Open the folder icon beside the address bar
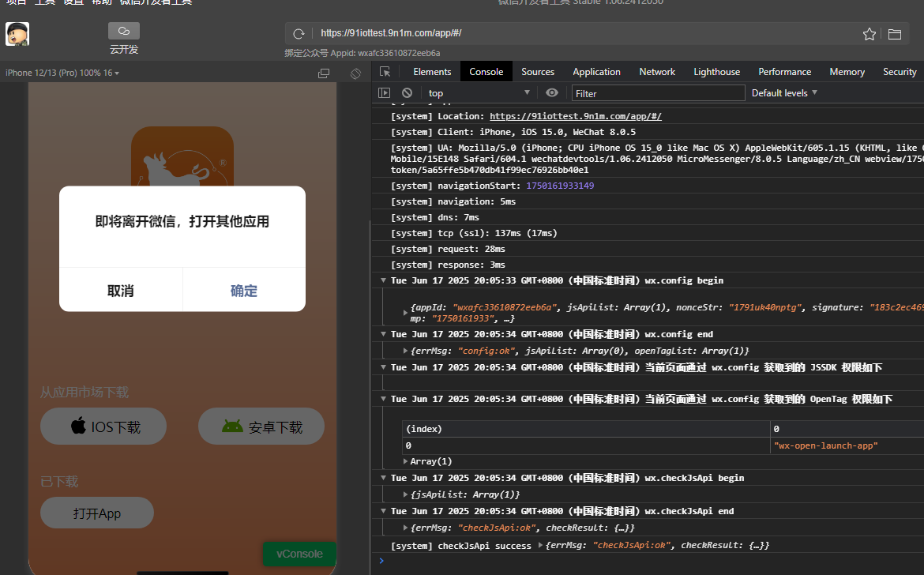This screenshot has height=575, width=924. click(895, 34)
